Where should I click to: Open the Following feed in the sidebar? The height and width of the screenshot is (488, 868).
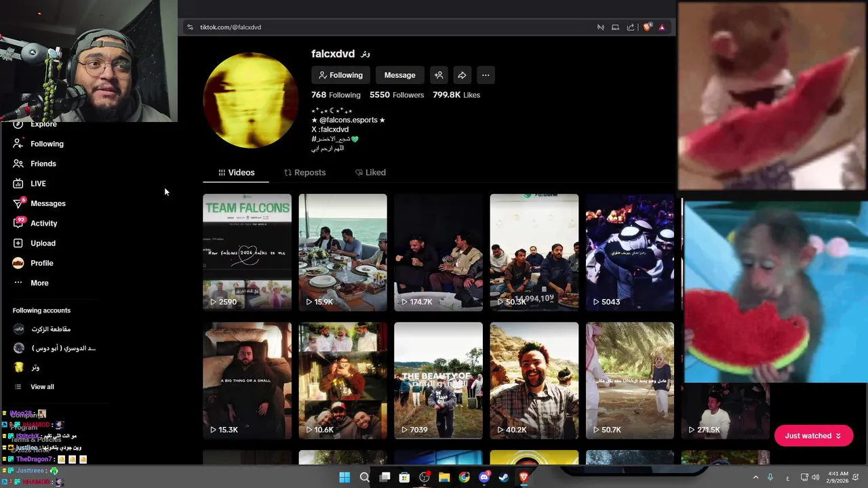[x=38, y=144]
